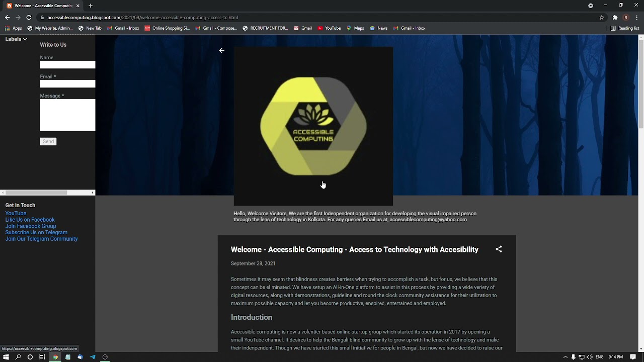Open a new Chrome tab
Viewport: 644px width, 362px height.
[x=91, y=6]
